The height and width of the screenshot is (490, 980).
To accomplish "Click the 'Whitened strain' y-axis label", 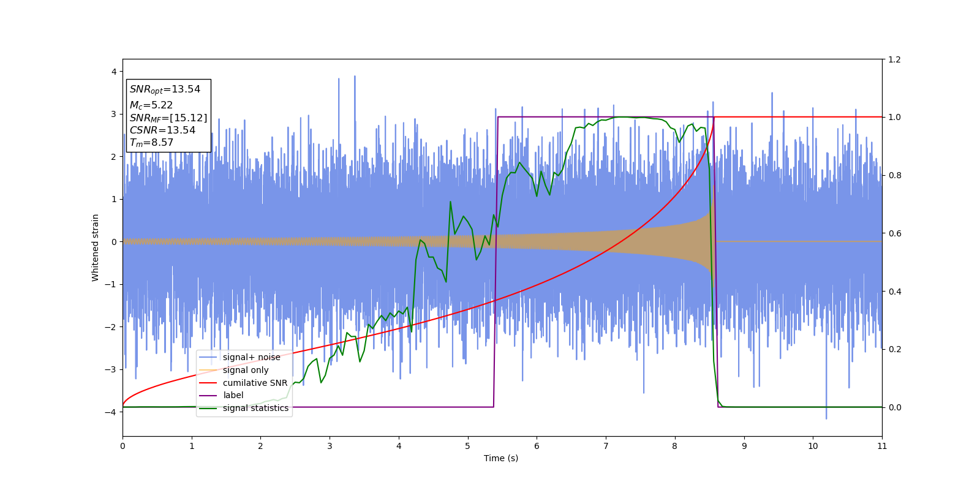I will tap(96, 247).
